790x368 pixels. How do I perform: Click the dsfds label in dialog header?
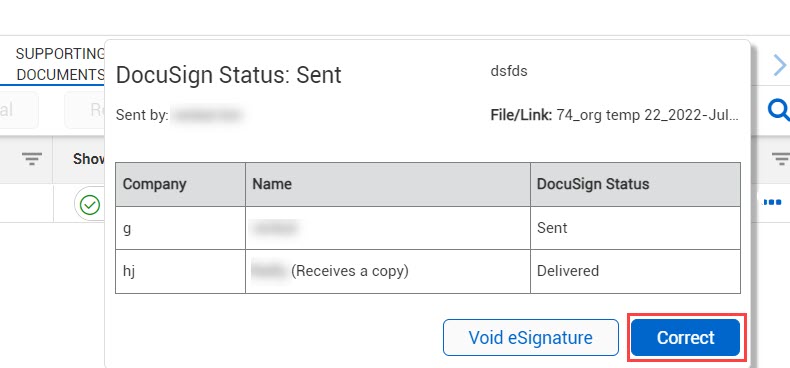509,71
